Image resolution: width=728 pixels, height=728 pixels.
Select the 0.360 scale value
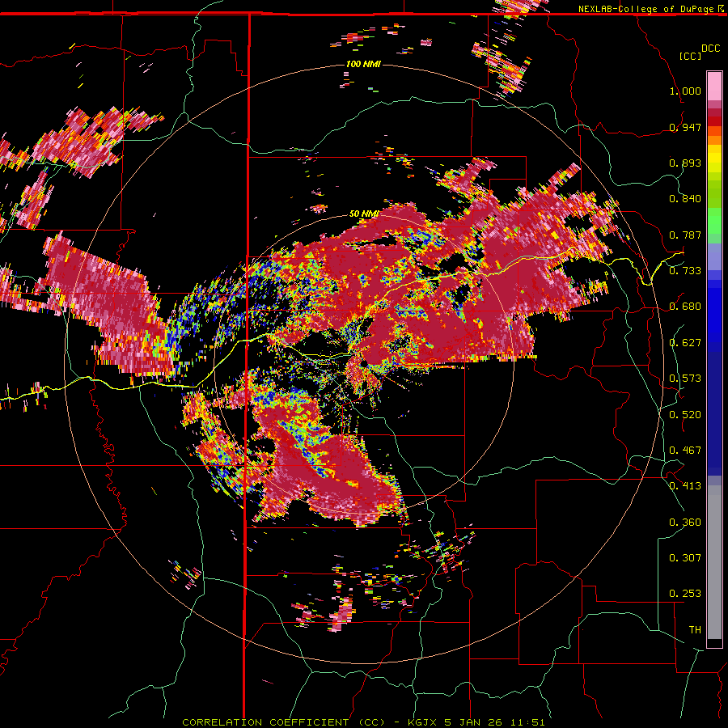tap(685, 523)
